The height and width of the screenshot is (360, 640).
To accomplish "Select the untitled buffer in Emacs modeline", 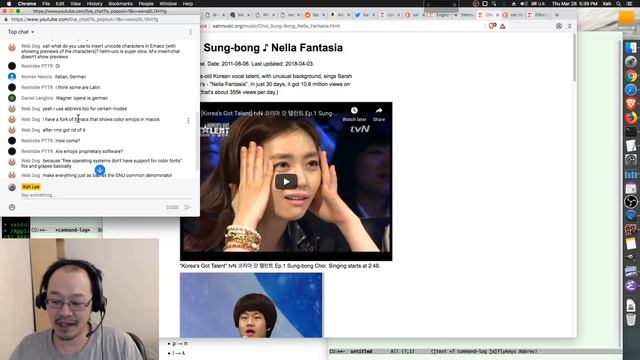I will 361,351.
